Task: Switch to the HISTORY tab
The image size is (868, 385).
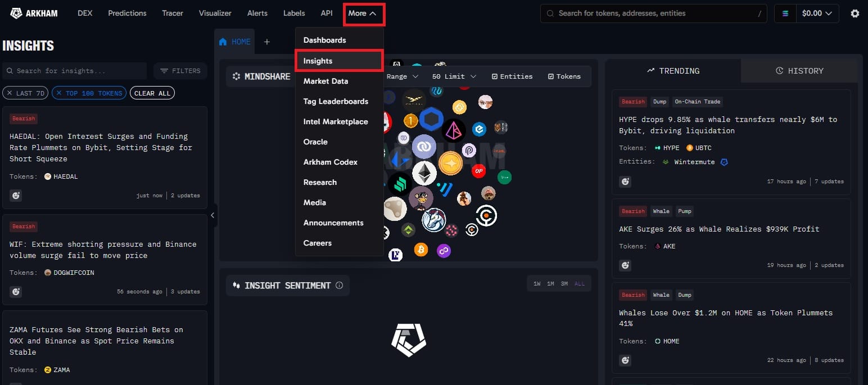Action: (x=799, y=71)
